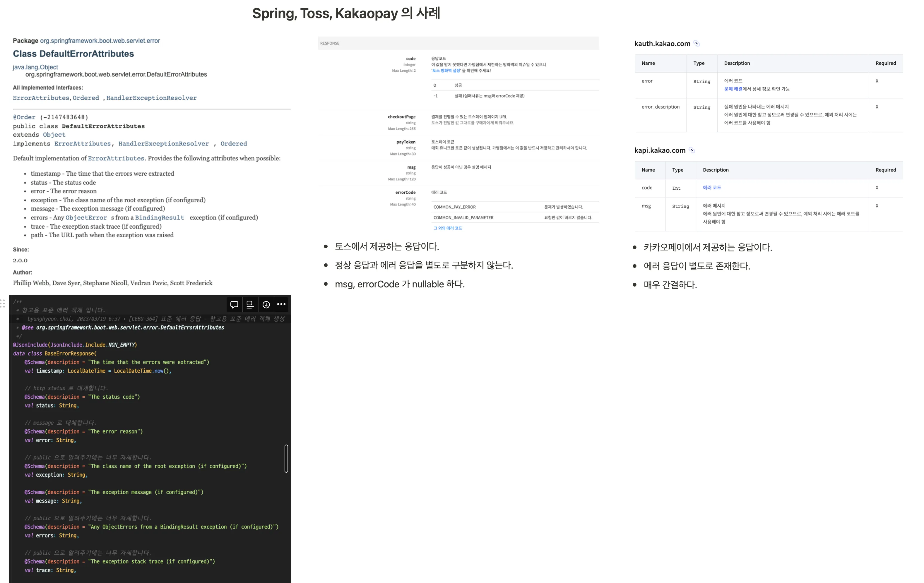The height and width of the screenshot is (583, 924).
Task: Click the 'payToken' field name
Action: 406,142
